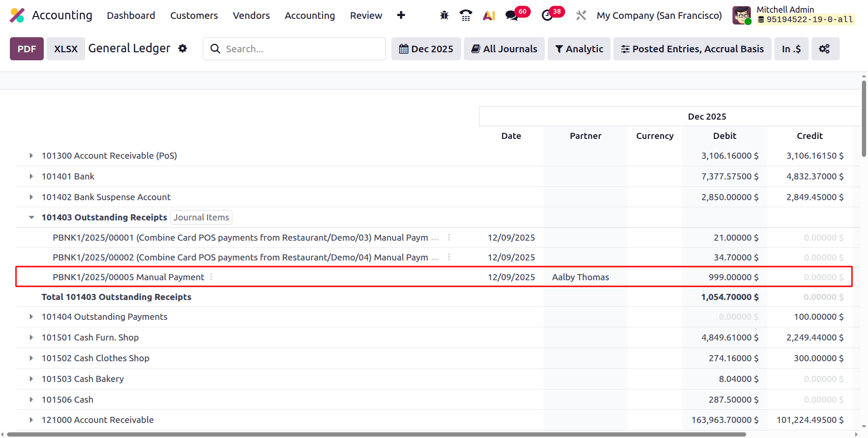The height and width of the screenshot is (438, 868).
Task: Click credit 100.00000 $ of Outstanding Payments
Action: (819, 316)
